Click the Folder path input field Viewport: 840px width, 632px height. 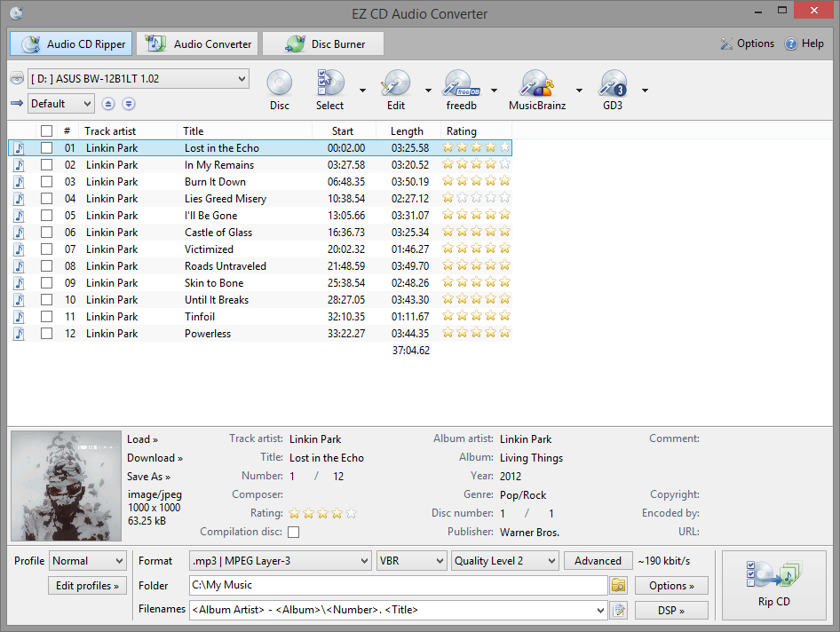point(398,586)
